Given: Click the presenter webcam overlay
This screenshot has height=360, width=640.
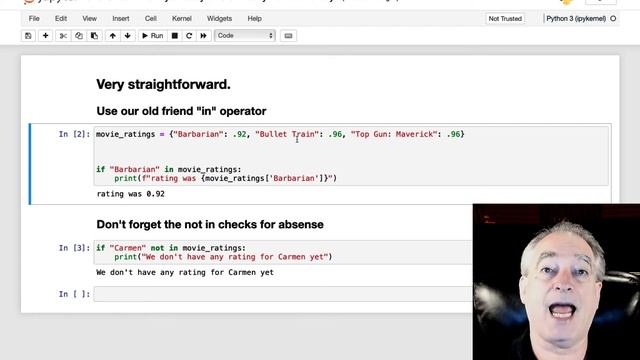Looking at the screenshot, I should (x=556, y=282).
